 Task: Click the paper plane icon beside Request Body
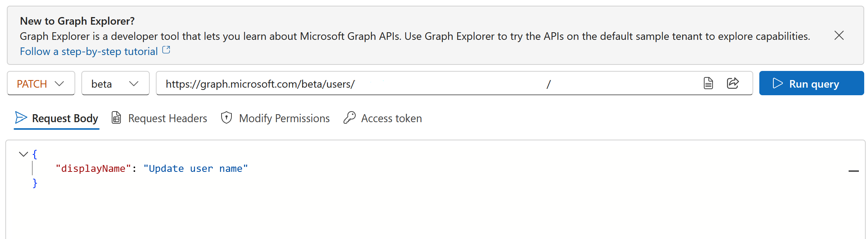[21, 118]
